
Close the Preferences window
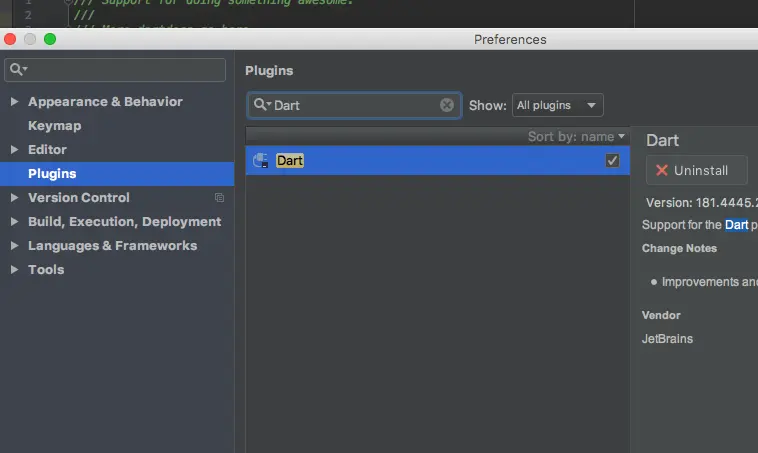pyautogui.click(x=10, y=39)
